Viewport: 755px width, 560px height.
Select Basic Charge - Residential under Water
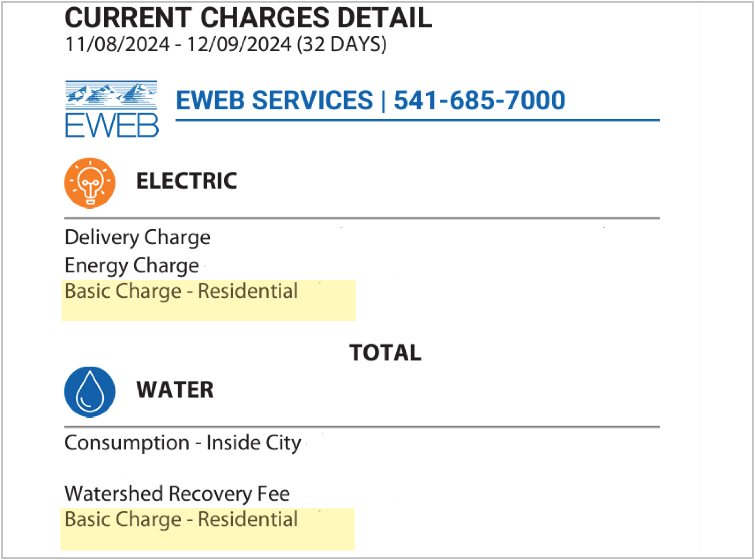[181, 519]
